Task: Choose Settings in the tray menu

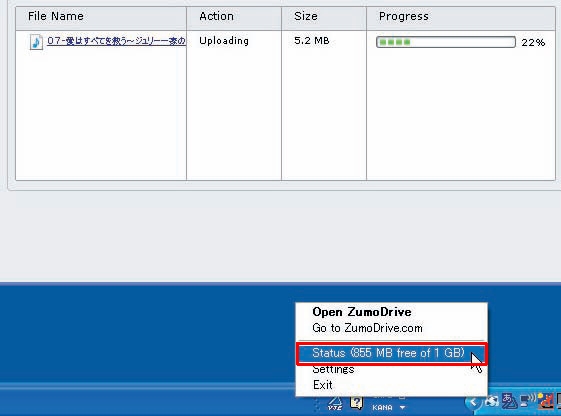Action: 333,369
